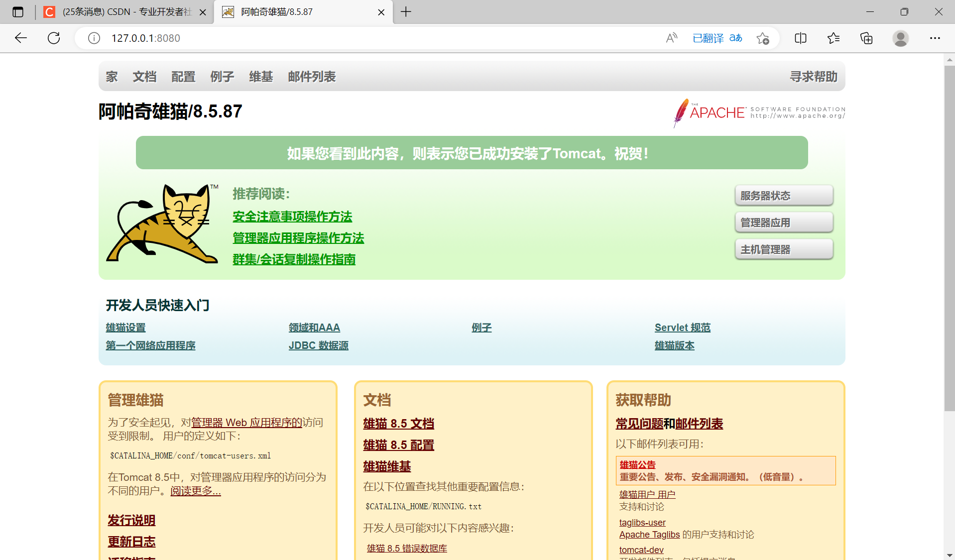Open the 管理器 Web 应用程序的 link
The width and height of the screenshot is (955, 560).
click(x=246, y=423)
